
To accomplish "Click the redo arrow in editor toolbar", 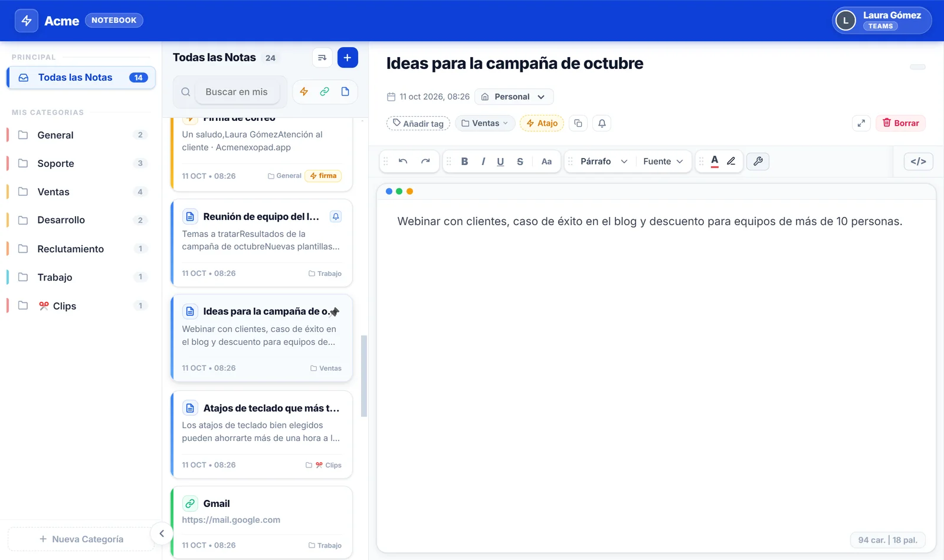I will pyautogui.click(x=425, y=162).
